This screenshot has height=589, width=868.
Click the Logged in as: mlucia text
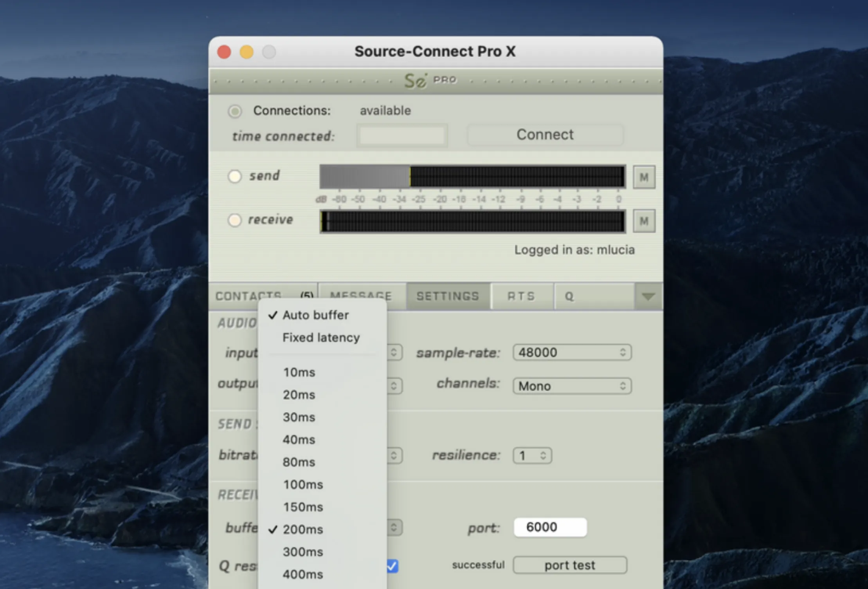pyautogui.click(x=574, y=250)
